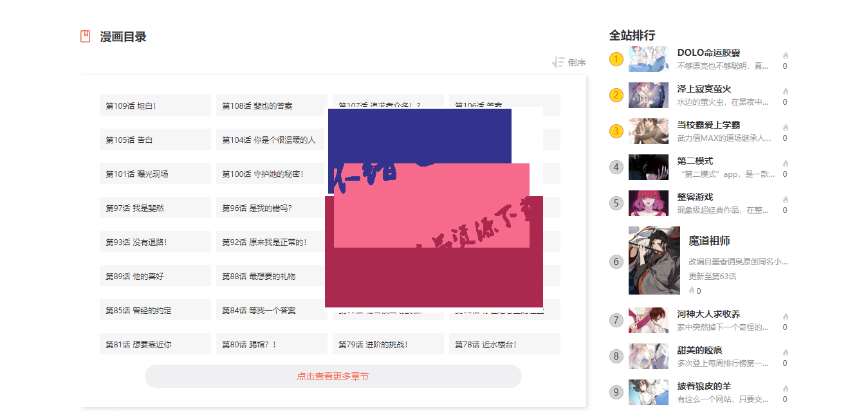Screen dimensions: 868x420
Task: Expand list via 点击查看更多章节
Action: click(333, 376)
